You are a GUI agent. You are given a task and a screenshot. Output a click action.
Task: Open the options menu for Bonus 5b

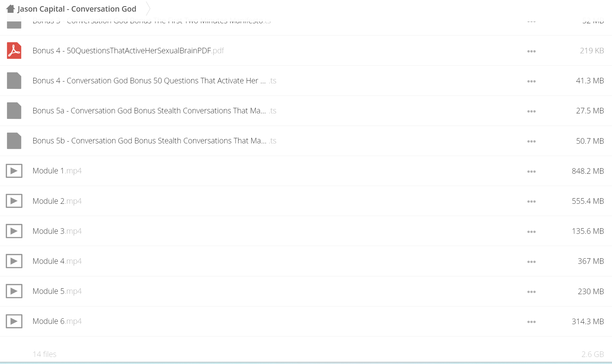click(x=531, y=141)
